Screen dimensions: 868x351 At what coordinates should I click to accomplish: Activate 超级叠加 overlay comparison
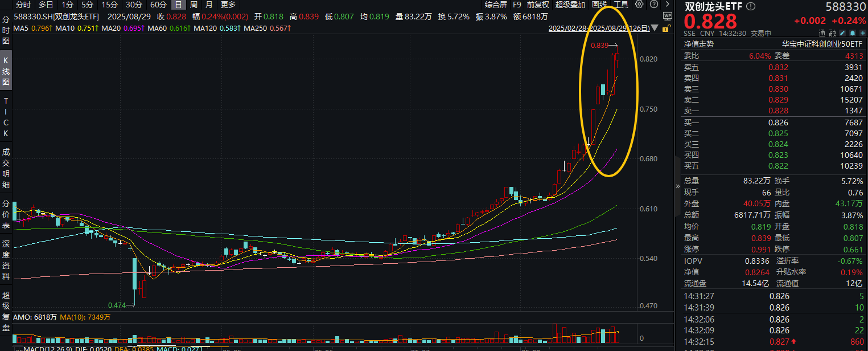point(570,5)
